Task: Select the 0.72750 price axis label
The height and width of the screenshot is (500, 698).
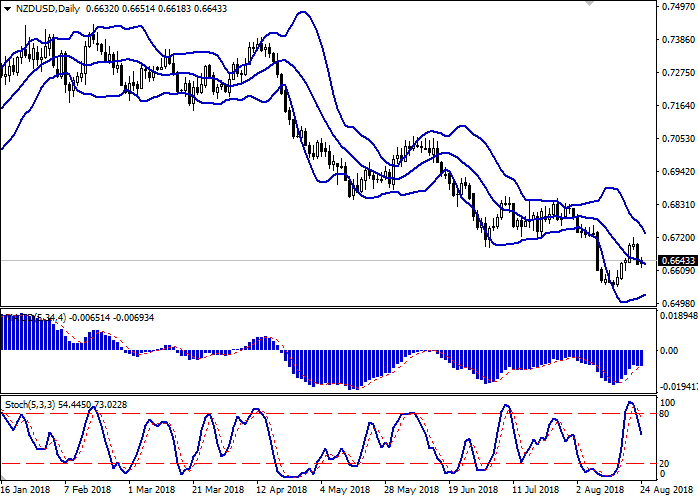Action: click(677, 73)
